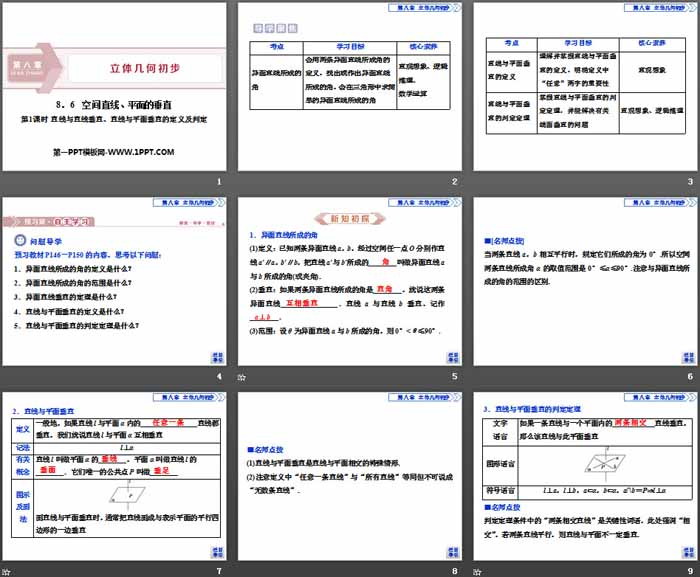The width and height of the screenshot is (700, 577).
Task: Click the 栏目导引 button on slide 5
Action: coord(452,357)
